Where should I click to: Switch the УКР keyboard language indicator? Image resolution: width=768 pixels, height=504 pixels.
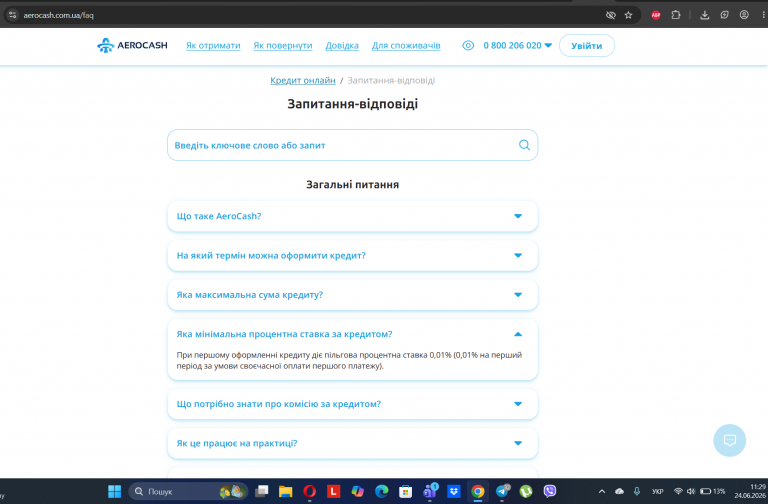click(x=658, y=491)
